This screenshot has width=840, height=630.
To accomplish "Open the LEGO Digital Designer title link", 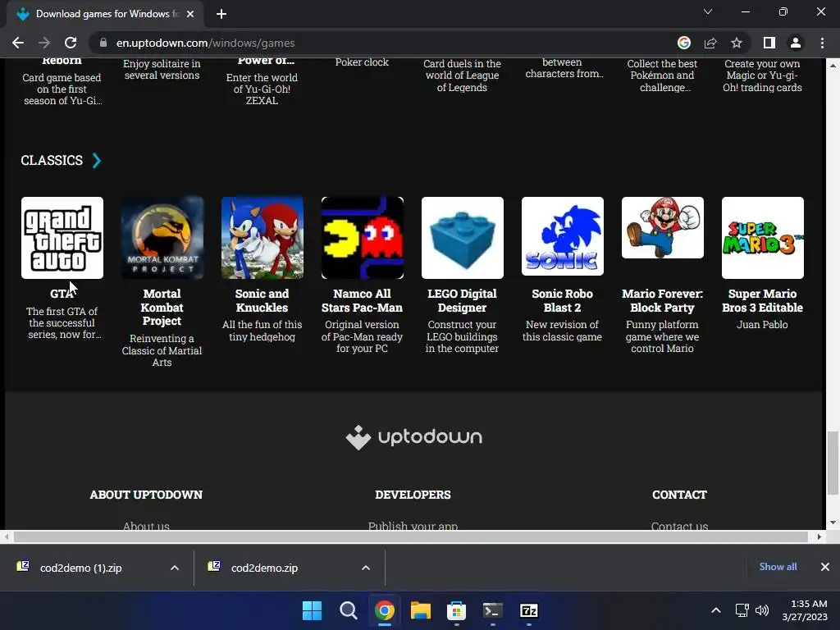I will [x=463, y=300].
